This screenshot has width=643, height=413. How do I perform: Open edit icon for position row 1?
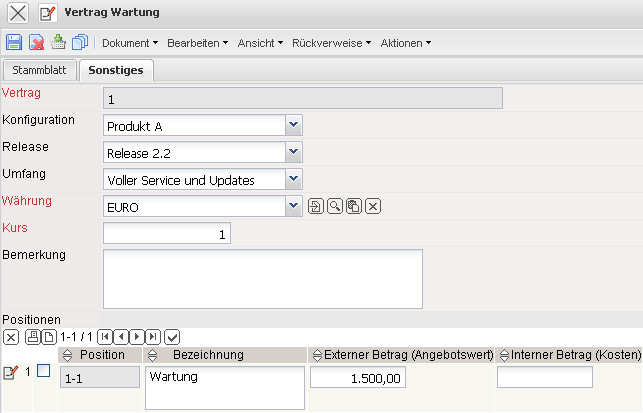[11, 373]
